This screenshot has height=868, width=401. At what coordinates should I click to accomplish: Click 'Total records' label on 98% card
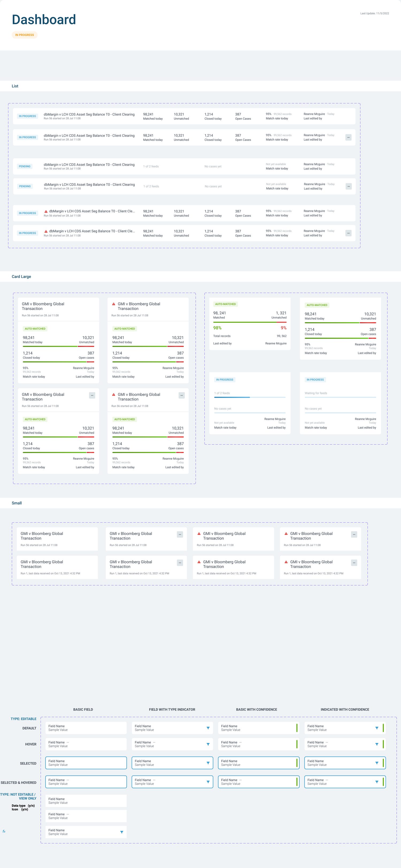tap(222, 336)
